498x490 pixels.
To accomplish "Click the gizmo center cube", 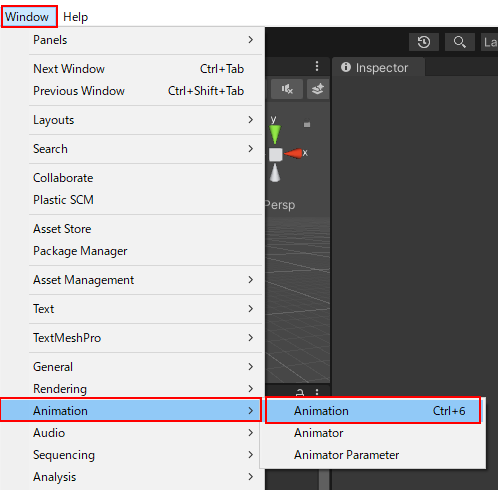I will point(275,154).
